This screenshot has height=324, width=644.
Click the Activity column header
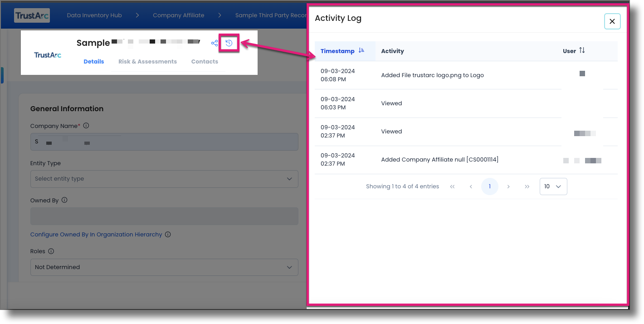(x=393, y=51)
